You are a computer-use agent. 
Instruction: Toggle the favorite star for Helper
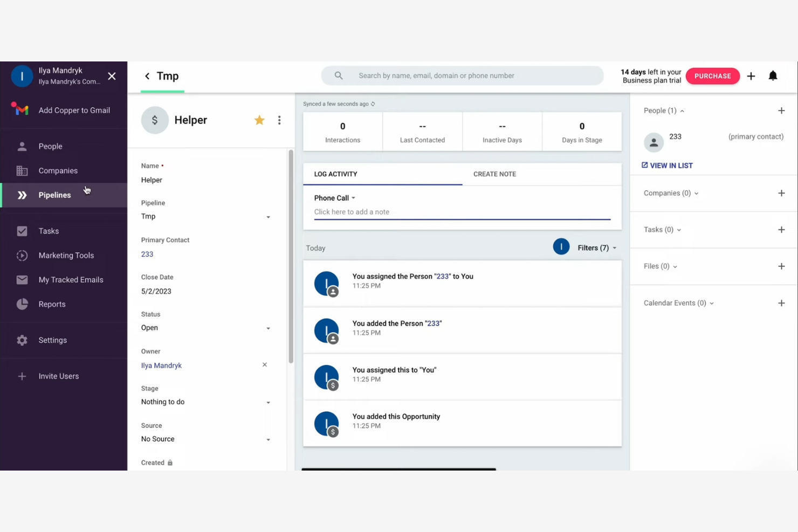pos(259,120)
